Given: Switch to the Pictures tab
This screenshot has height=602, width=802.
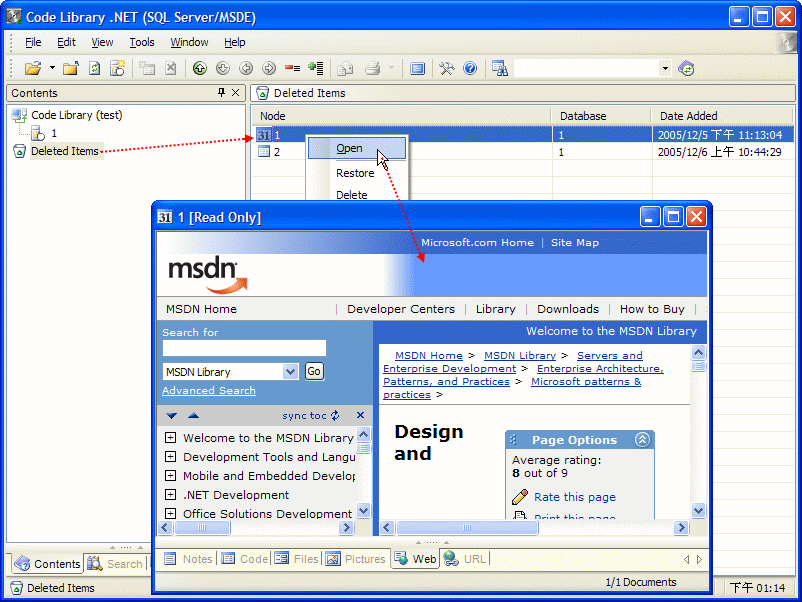Looking at the screenshot, I should click(x=355, y=559).
